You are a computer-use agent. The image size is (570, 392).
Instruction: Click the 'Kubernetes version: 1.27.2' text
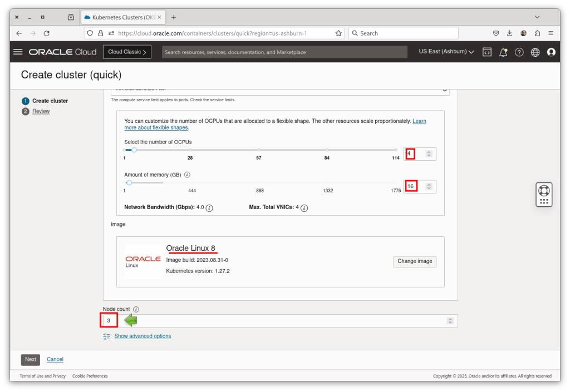click(198, 271)
